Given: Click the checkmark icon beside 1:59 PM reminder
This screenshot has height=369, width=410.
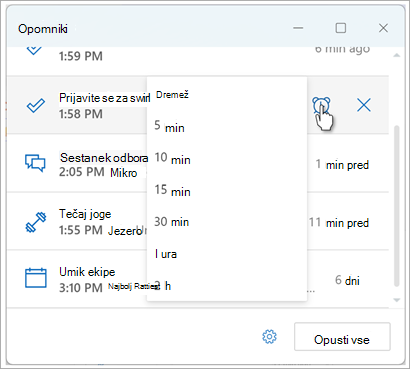Looking at the screenshot, I should coord(34,50).
